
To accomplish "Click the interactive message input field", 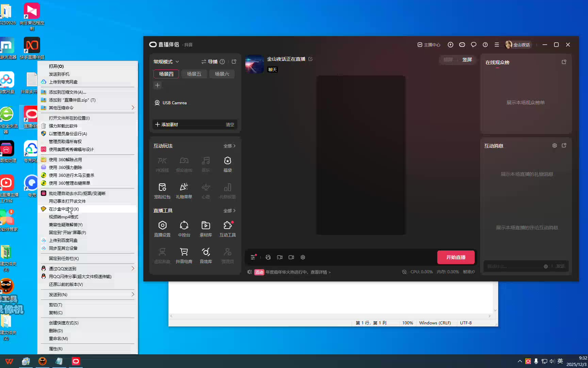I will [514, 266].
